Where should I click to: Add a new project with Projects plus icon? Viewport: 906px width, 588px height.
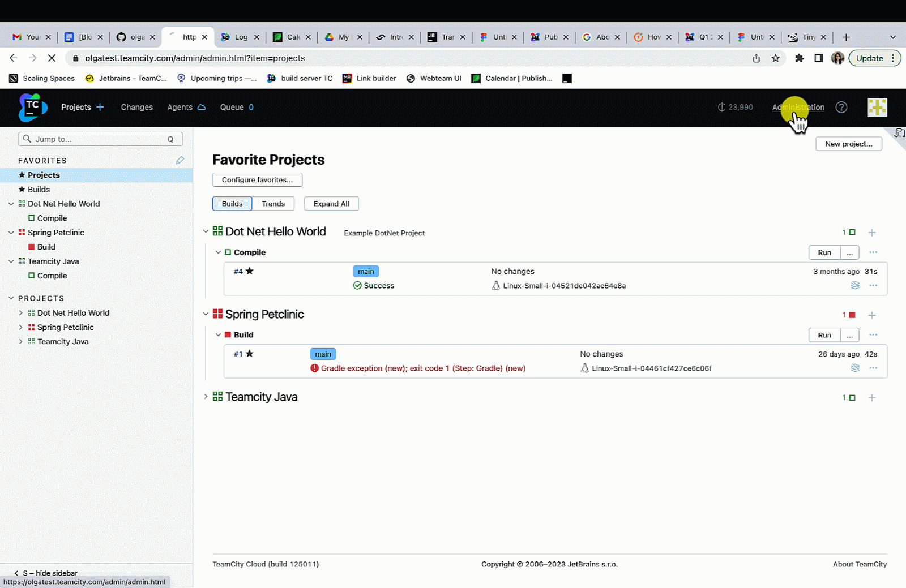(100, 107)
